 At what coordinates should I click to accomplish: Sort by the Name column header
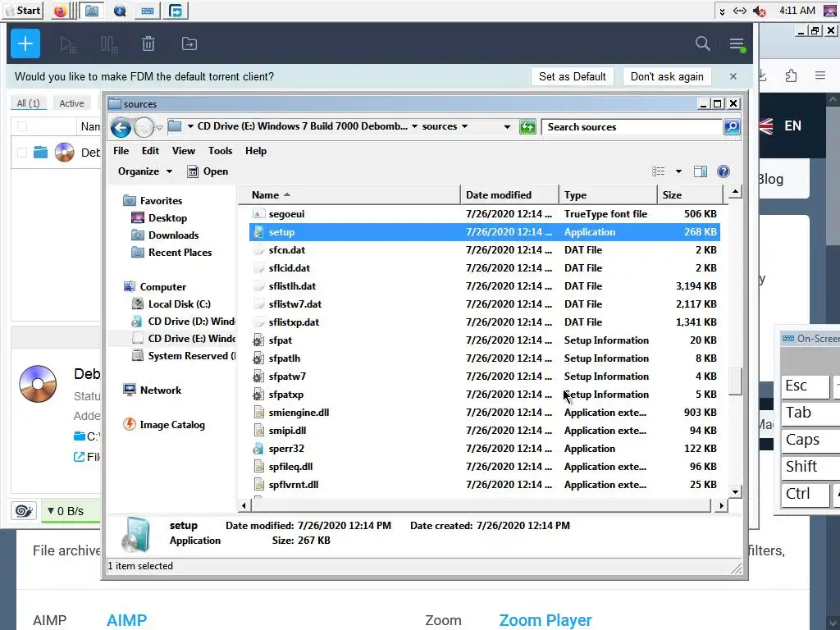(349, 195)
